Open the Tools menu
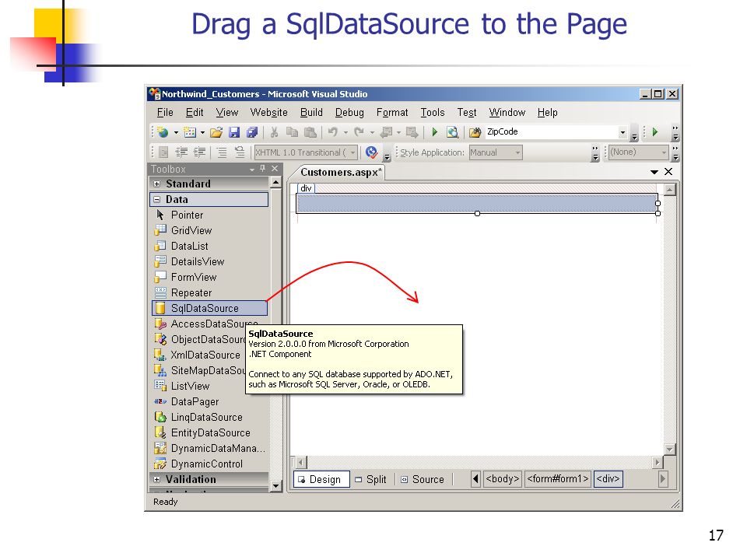Viewport: 747px width, 560px height. pos(432,112)
